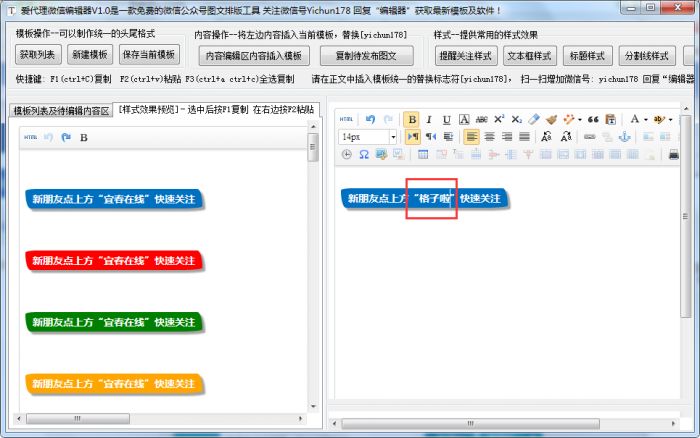The height and width of the screenshot is (438, 700).
Task: Open 文本框样式 styles
Action: click(x=530, y=56)
